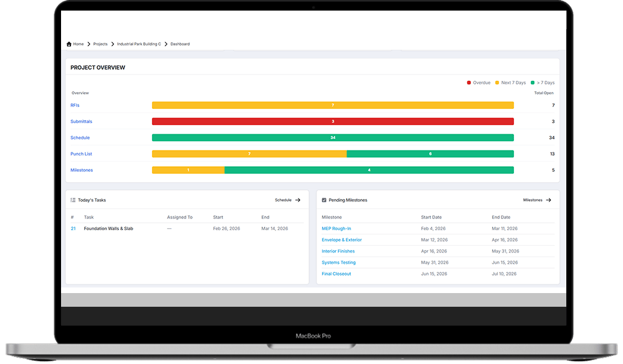This screenshot has width=623, height=364.
Task: Click the arrow icon next to Schedule
Action: [x=298, y=200]
